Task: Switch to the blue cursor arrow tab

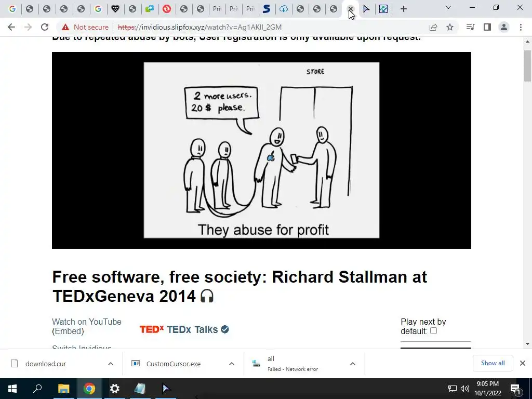Action: point(366,9)
